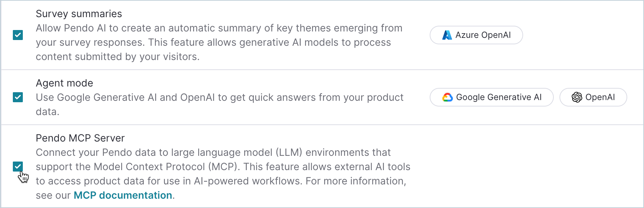Image resolution: width=644 pixels, height=208 pixels.
Task: Click the Agent mode description text
Action: pyautogui.click(x=219, y=97)
